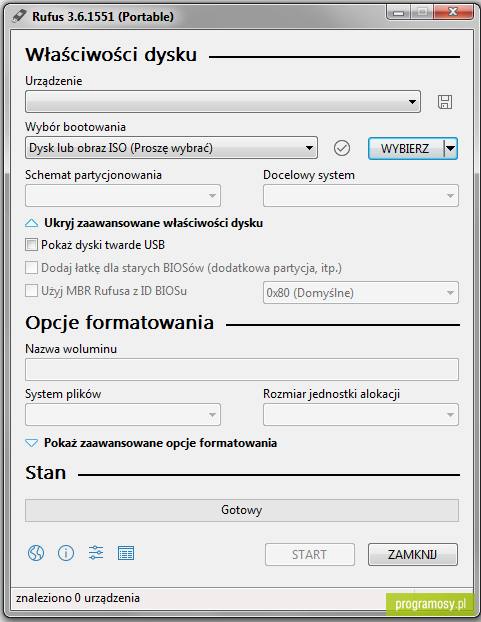
Task: Open language selection globe icon
Action: (36, 553)
